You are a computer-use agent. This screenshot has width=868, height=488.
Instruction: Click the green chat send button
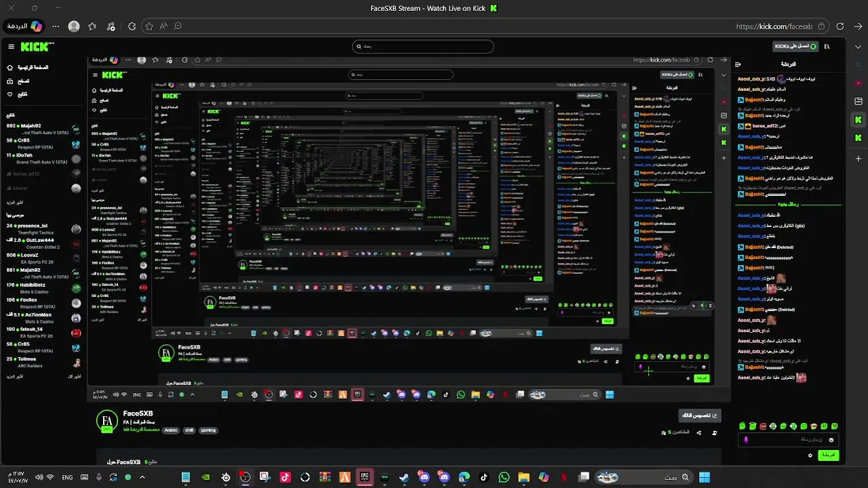(x=829, y=455)
